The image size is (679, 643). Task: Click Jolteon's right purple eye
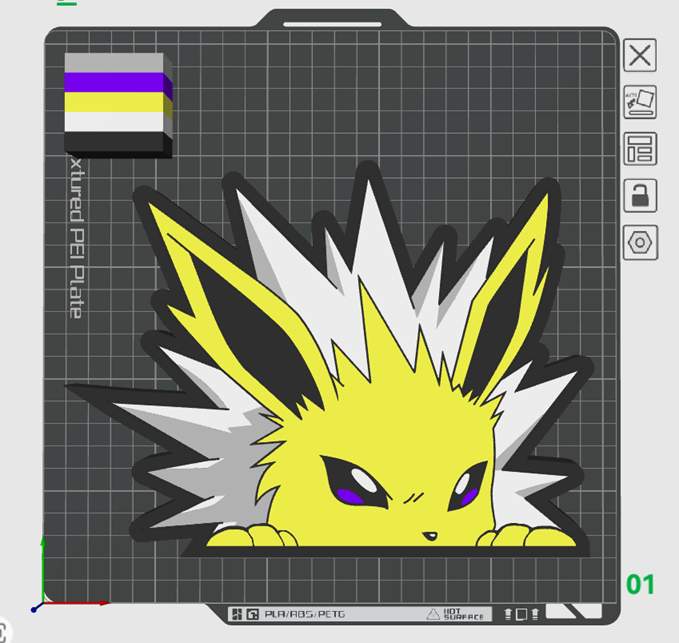click(x=466, y=488)
